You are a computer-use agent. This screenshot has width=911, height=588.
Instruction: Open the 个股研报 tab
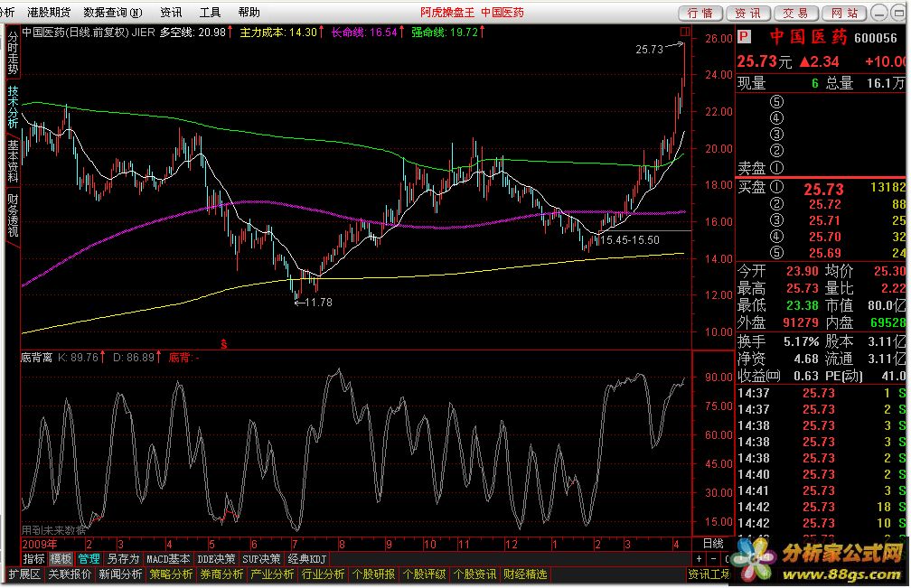(x=373, y=574)
